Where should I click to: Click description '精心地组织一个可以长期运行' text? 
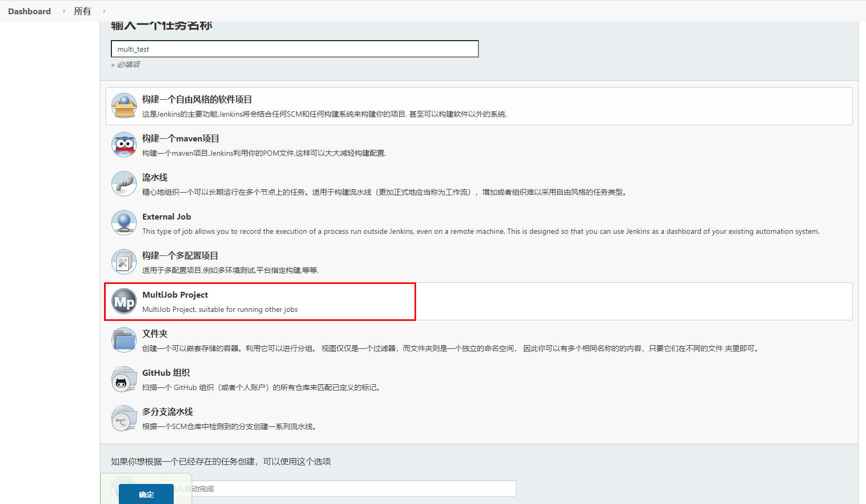[385, 192]
